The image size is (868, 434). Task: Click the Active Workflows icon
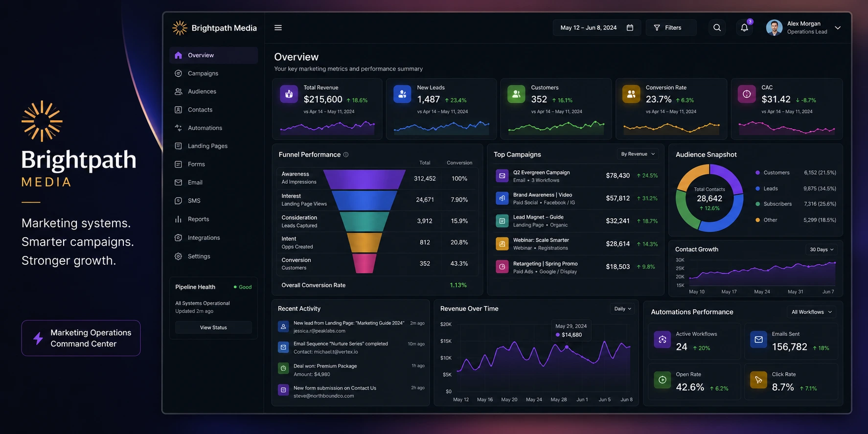point(662,340)
